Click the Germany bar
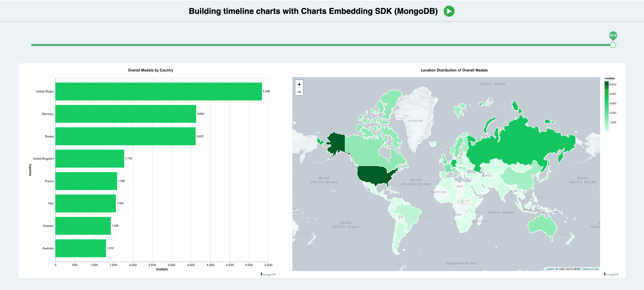644x290 pixels. [126, 114]
